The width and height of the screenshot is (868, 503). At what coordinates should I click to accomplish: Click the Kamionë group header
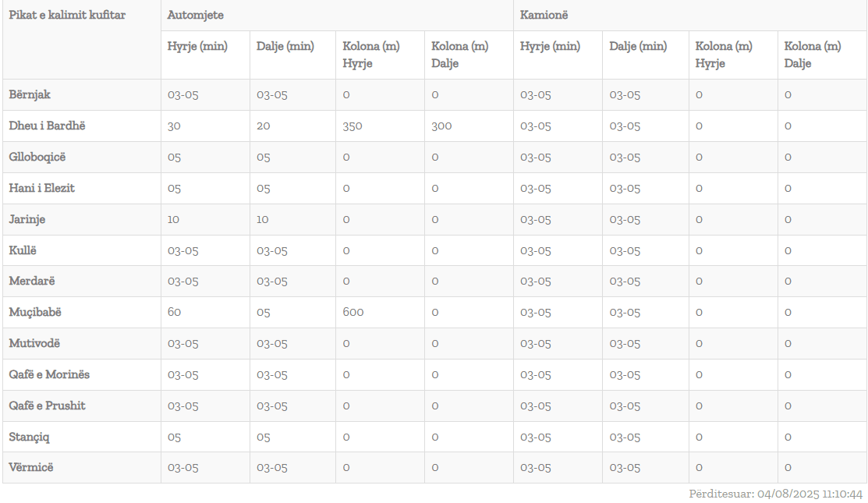[x=543, y=15]
